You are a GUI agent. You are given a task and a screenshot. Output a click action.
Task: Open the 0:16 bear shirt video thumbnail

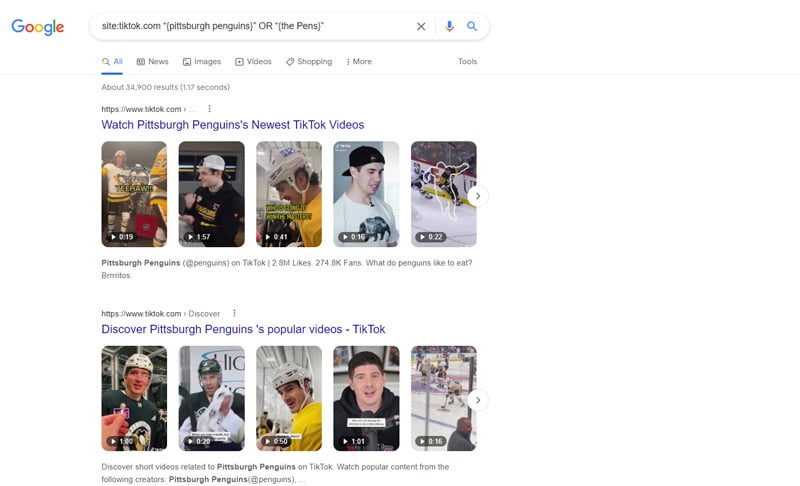point(366,194)
